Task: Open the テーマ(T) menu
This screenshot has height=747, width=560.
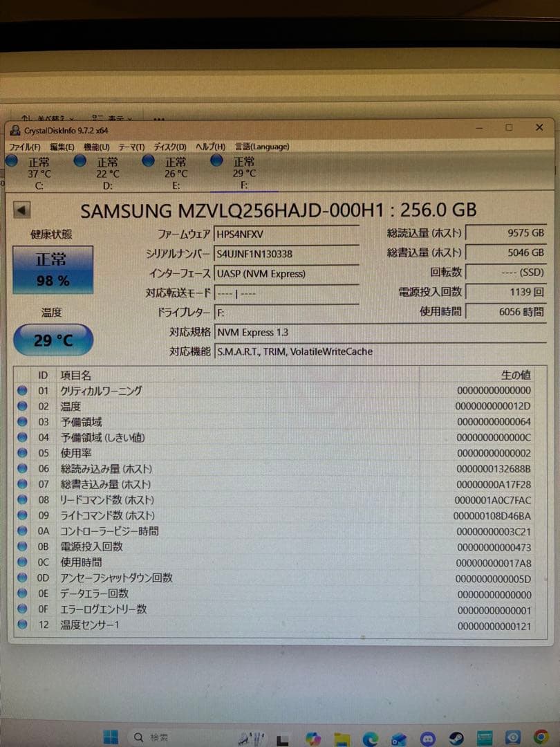Action: click(x=131, y=147)
